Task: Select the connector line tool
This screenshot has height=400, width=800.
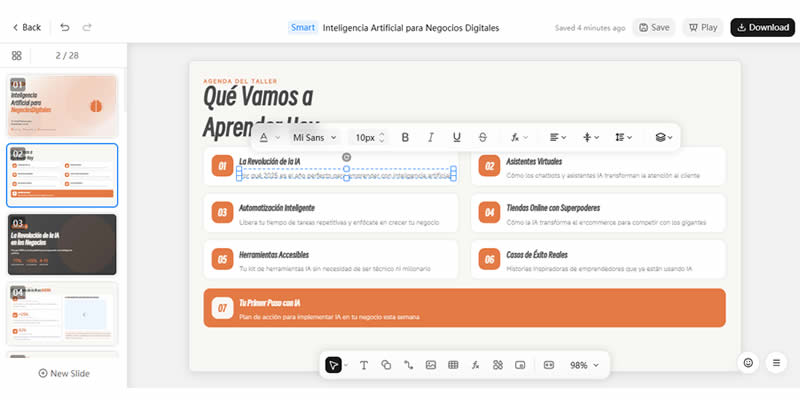Action: (x=408, y=366)
